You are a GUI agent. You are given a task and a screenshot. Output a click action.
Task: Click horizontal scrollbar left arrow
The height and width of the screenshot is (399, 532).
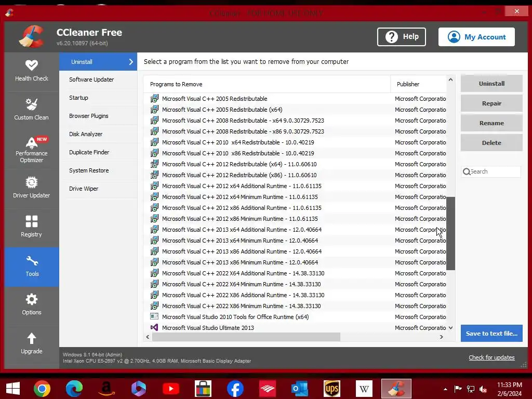tap(148, 337)
